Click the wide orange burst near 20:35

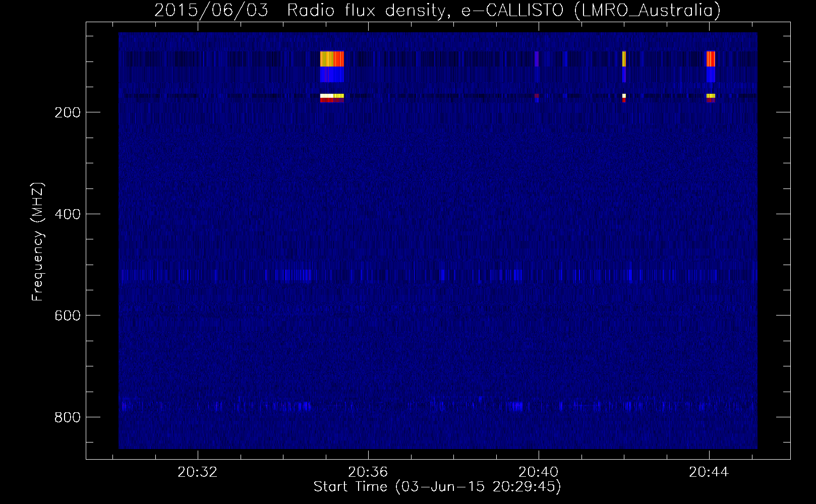332,59
